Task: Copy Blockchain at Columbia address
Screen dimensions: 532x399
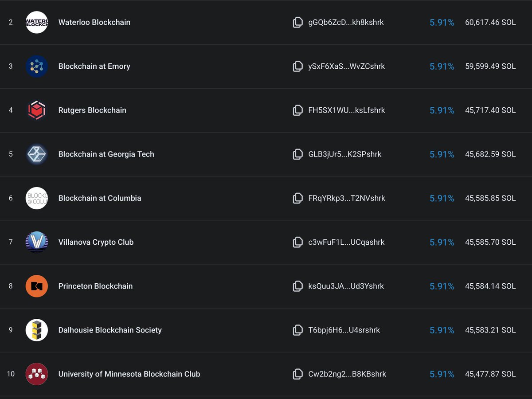Action: (x=298, y=198)
